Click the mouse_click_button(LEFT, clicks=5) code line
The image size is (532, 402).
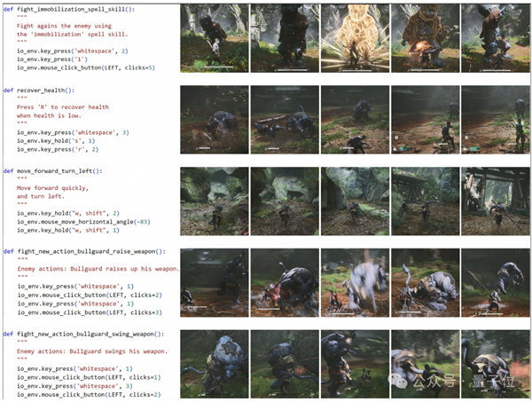pyautogui.click(x=86, y=68)
